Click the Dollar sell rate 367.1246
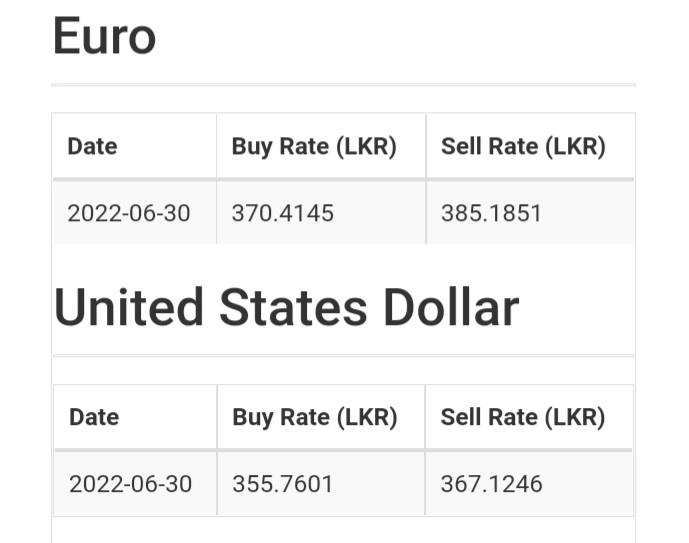 point(492,484)
